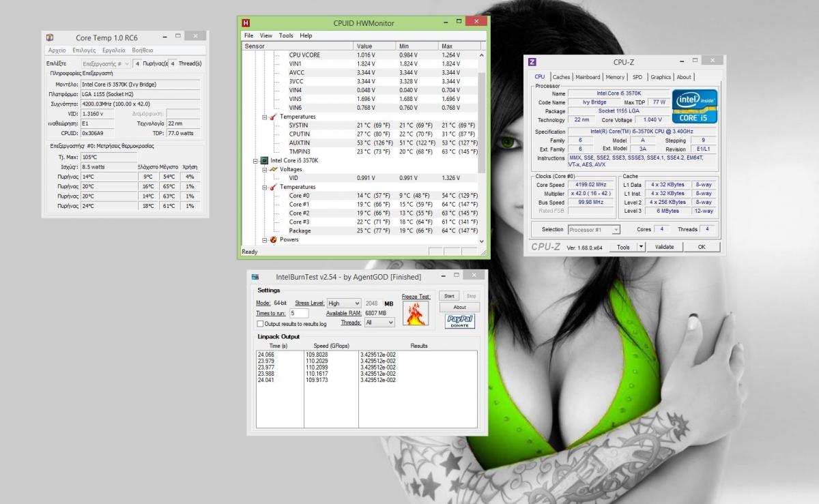The height and width of the screenshot is (504, 819).
Task: Click the CPU-Z purple Z title icon
Action: point(533,62)
